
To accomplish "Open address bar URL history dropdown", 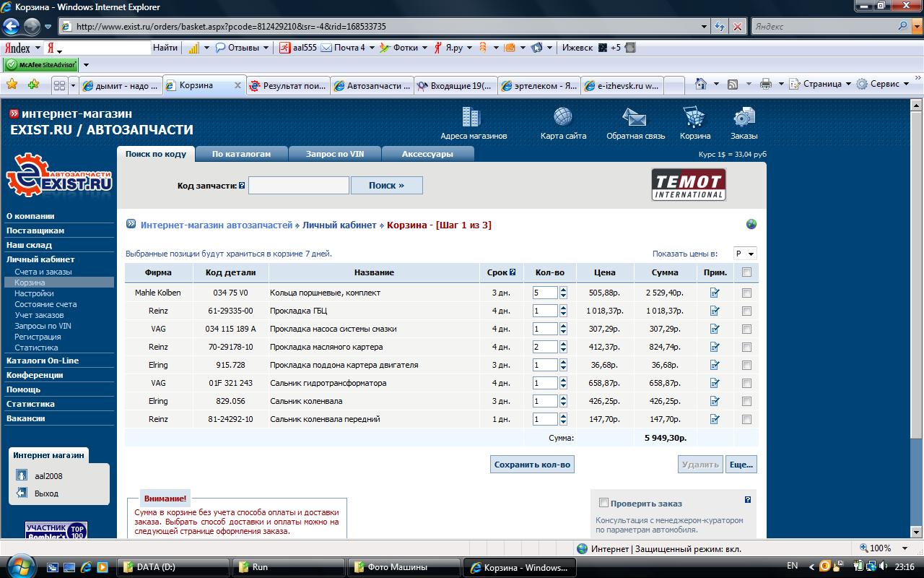I will pos(705,27).
